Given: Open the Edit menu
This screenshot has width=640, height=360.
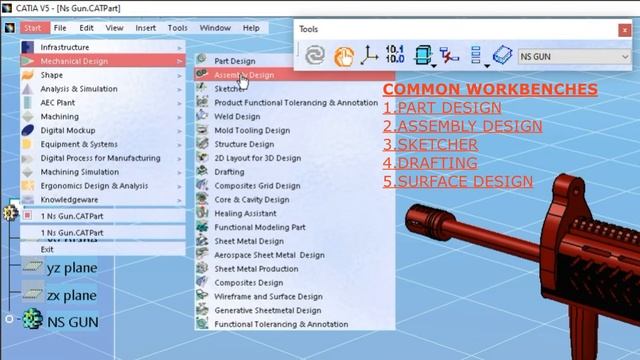Looking at the screenshot, I should tap(87, 28).
